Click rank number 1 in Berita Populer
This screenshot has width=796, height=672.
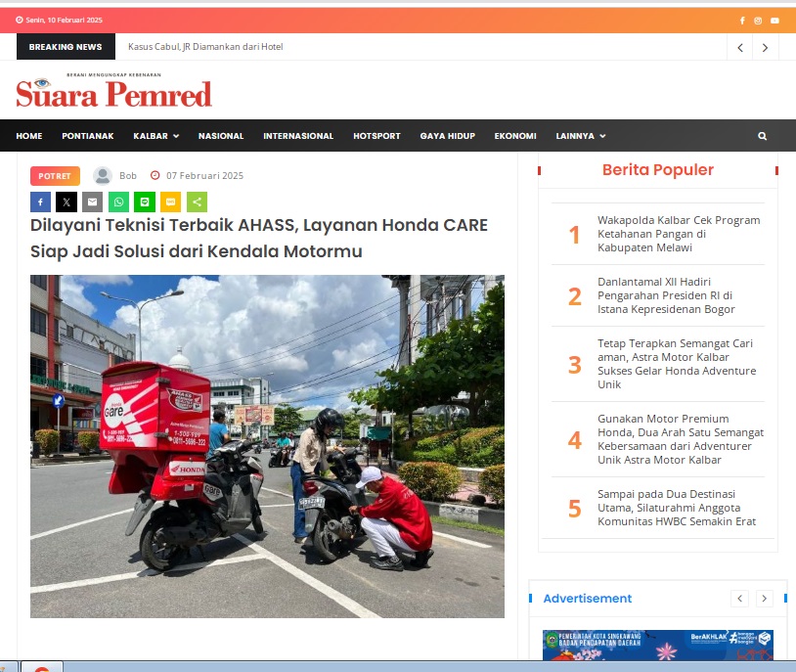(x=574, y=235)
